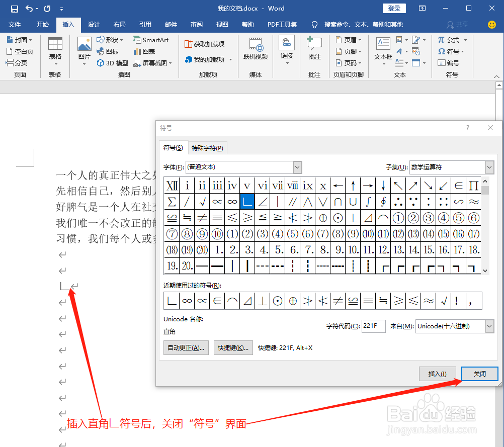
Task: Switch to the Home (开始) tab
Action: [42, 25]
